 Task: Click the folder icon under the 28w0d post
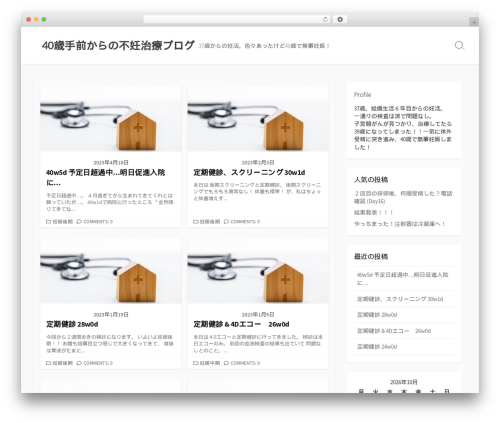pyautogui.click(x=48, y=363)
